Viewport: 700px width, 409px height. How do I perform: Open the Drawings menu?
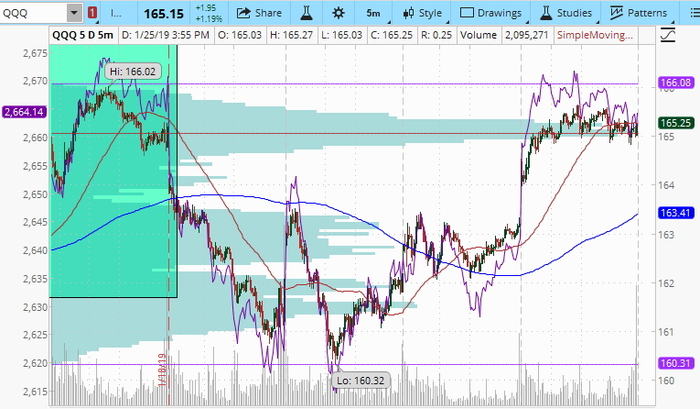491,13
